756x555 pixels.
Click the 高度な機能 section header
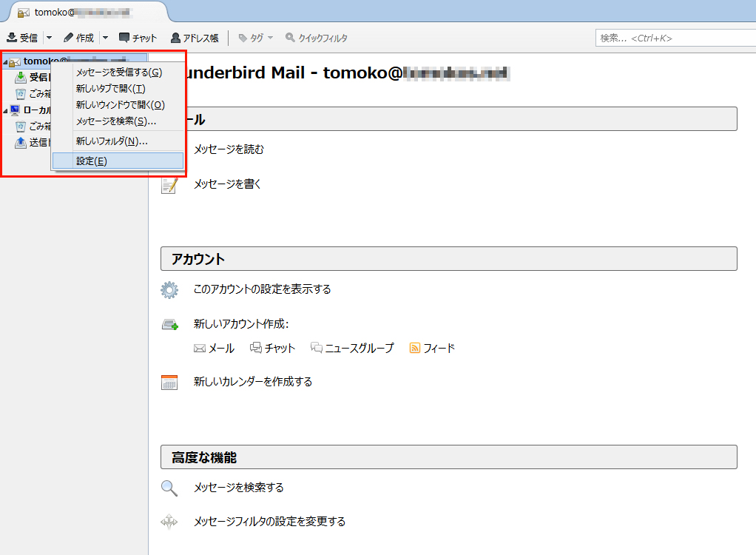[x=448, y=457]
